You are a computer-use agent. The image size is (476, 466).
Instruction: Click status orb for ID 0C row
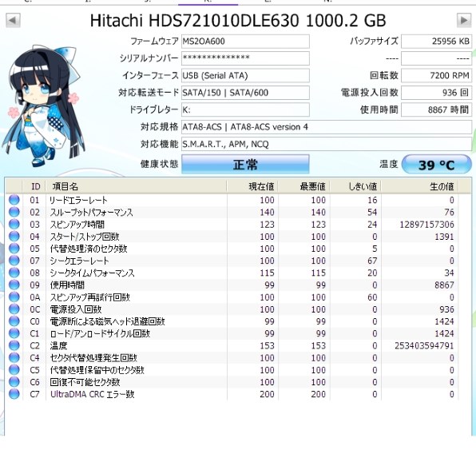pyautogui.click(x=14, y=309)
